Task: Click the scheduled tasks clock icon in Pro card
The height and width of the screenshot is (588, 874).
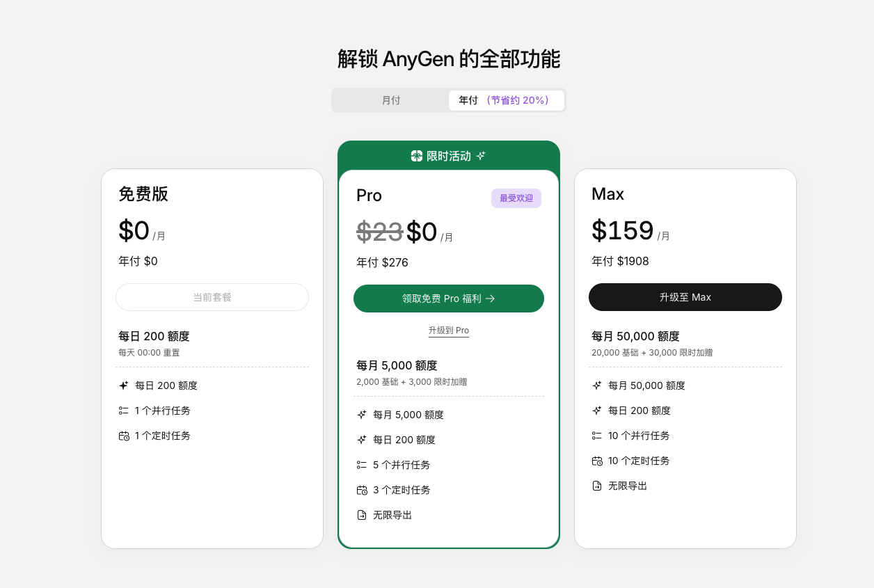Action: click(x=363, y=490)
